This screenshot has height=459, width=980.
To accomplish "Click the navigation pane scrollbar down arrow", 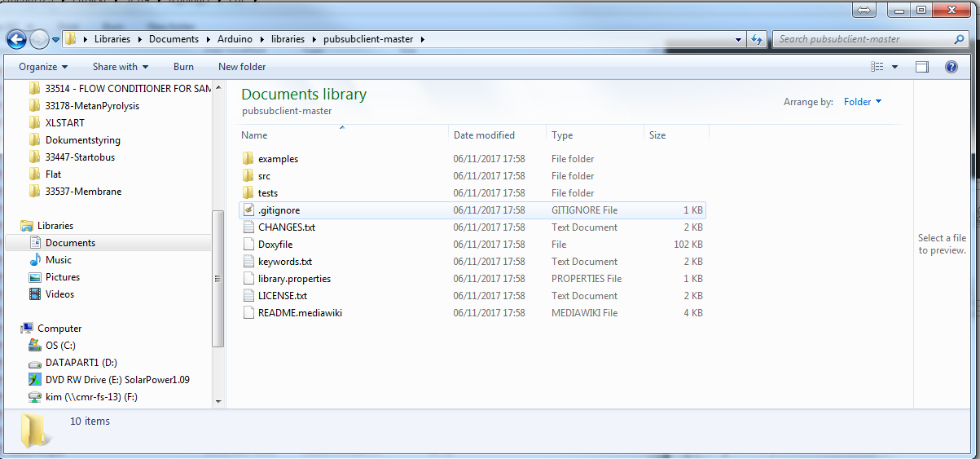I will [218, 401].
